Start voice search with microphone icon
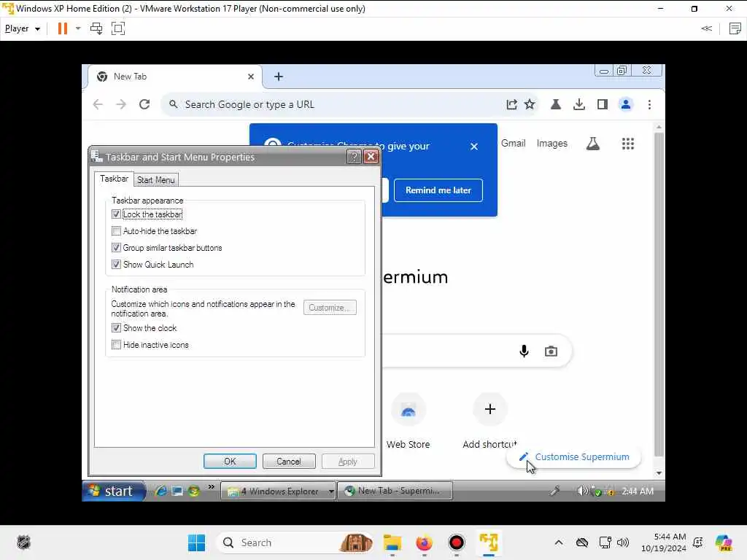Image resolution: width=747 pixels, height=560 pixels. click(x=524, y=351)
